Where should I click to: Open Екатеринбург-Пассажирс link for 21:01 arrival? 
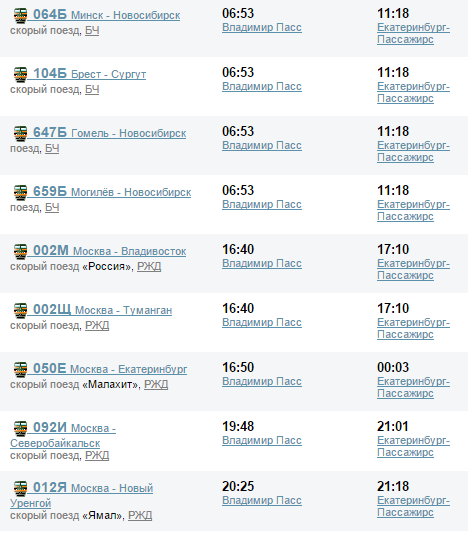(413, 446)
